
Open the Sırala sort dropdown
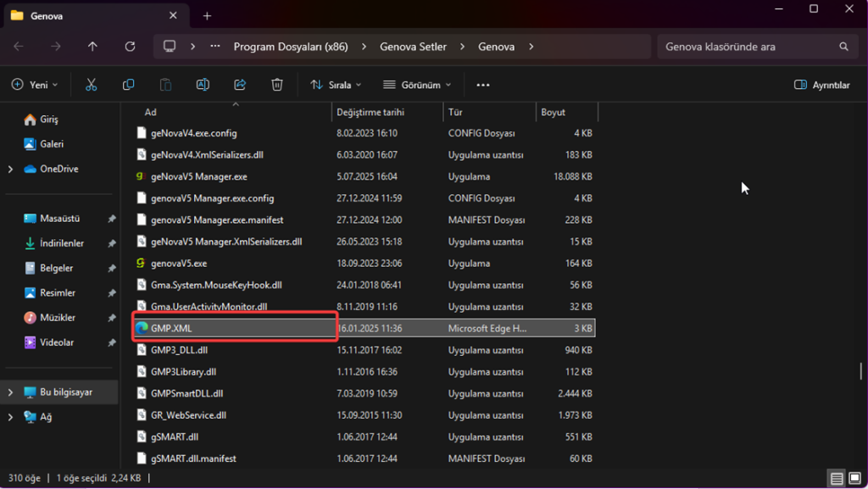(336, 85)
